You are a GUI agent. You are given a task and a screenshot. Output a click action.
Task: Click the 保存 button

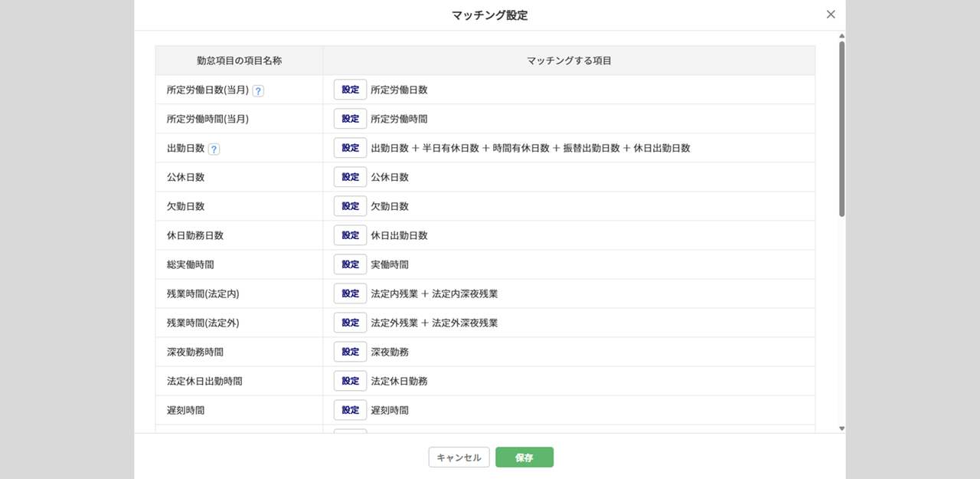click(524, 458)
